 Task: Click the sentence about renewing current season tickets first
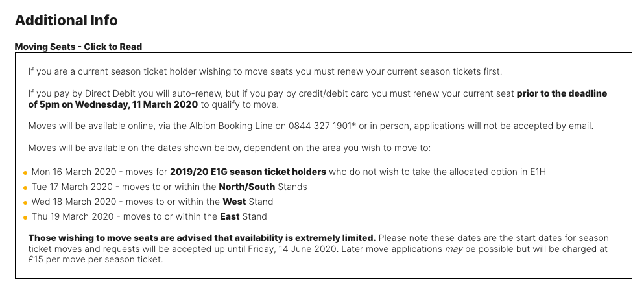pos(265,71)
